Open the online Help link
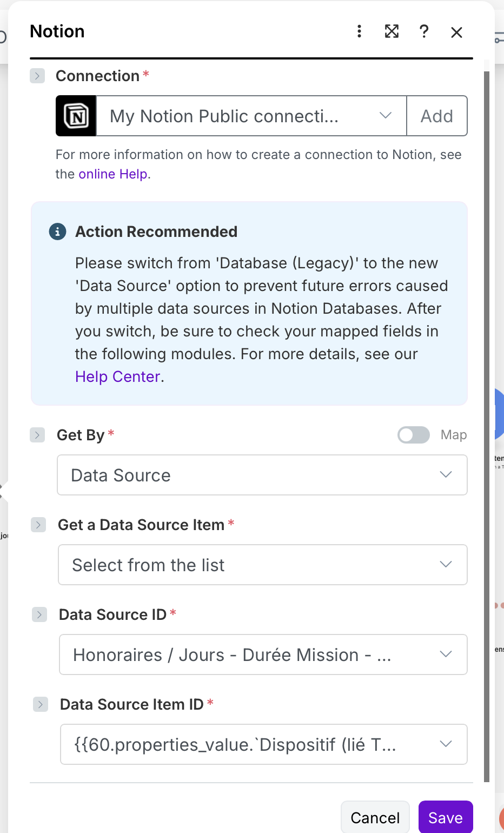 pos(113,174)
